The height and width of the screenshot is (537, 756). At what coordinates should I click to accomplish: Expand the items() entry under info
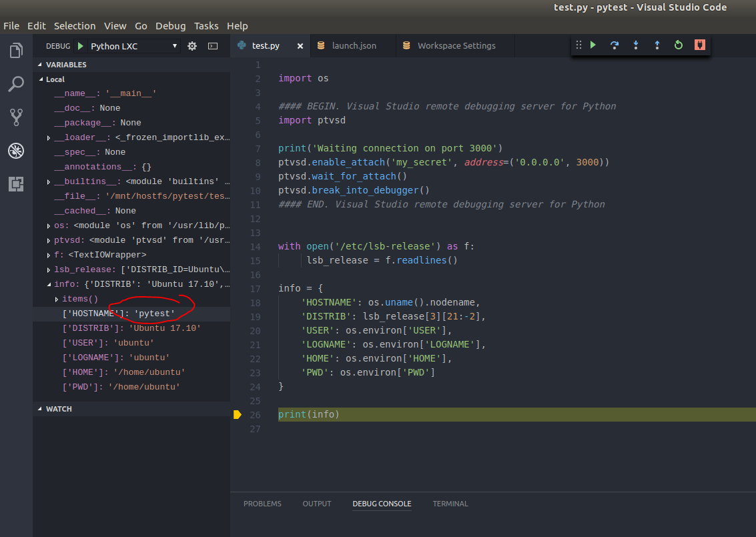pos(57,300)
